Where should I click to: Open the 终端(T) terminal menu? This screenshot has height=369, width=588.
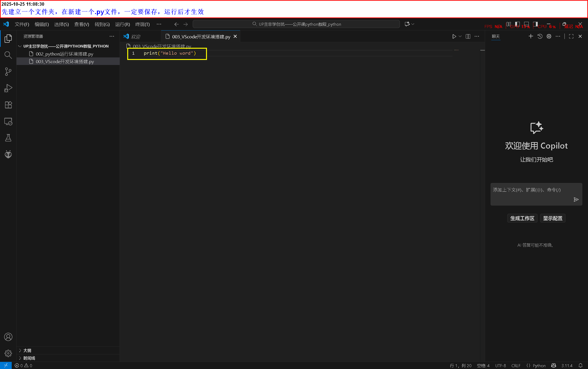(x=142, y=24)
